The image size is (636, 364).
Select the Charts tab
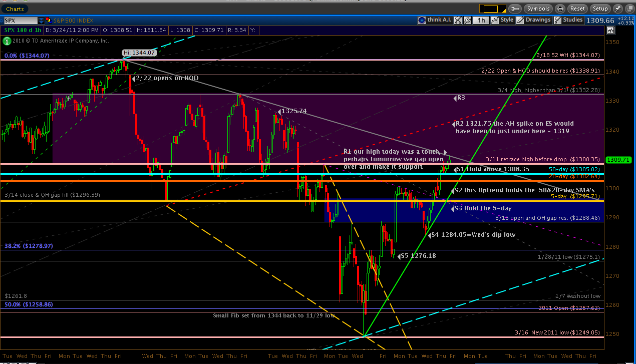click(15, 9)
